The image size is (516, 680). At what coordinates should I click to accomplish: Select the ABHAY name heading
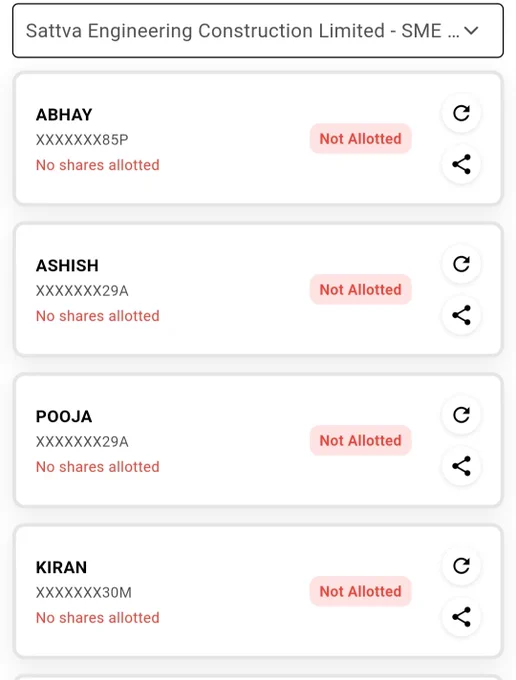[x=64, y=115]
